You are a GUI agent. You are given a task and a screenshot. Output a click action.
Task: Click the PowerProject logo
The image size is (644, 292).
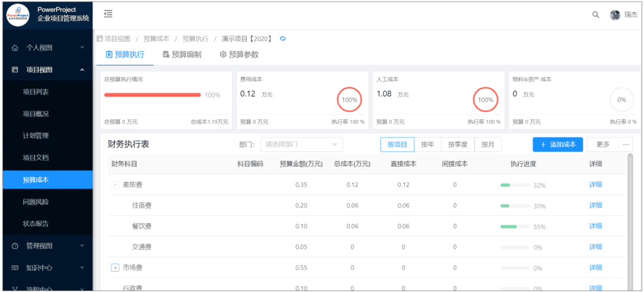point(17,14)
